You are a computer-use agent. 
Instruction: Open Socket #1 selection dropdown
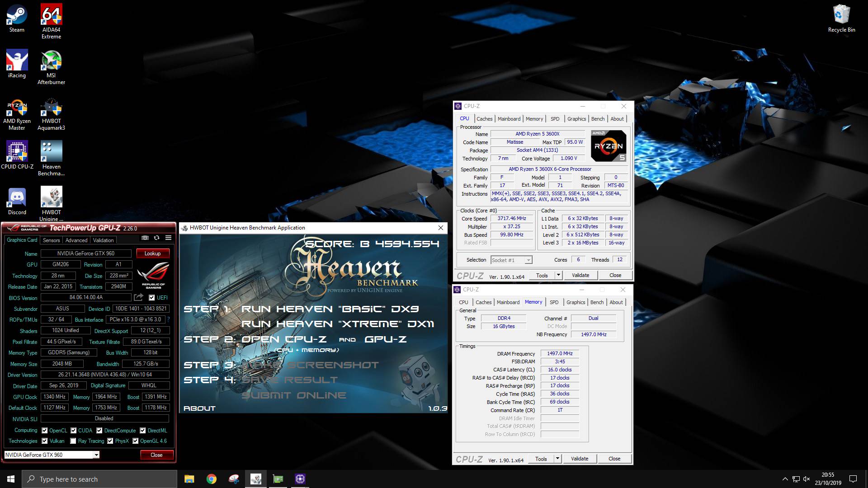[528, 260]
